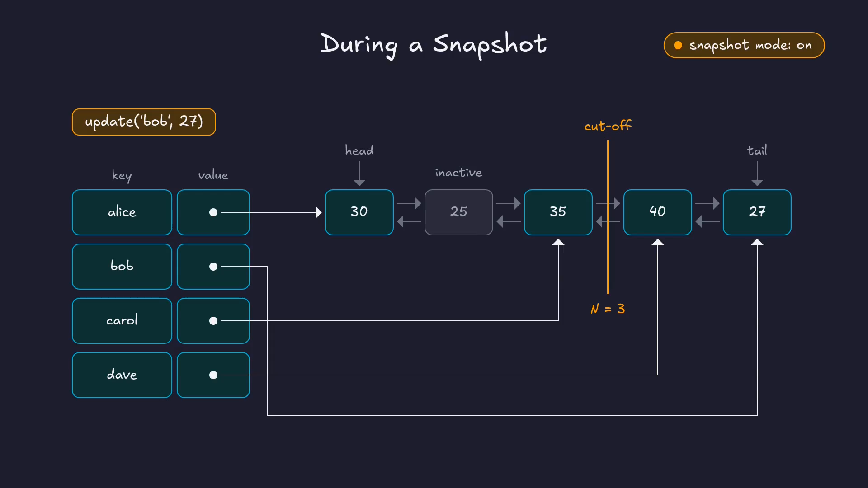The width and height of the screenshot is (868, 488).
Task: Click the down arrow under 'tail'
Action: (757, 174)
